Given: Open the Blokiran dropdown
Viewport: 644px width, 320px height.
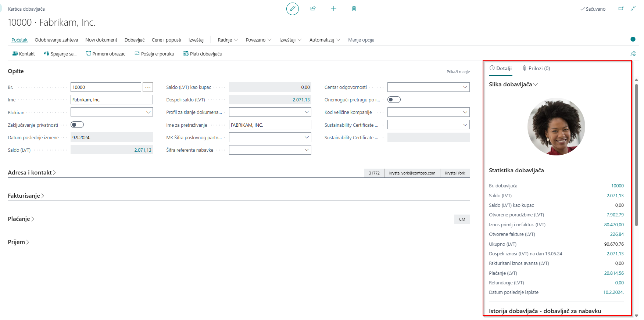Looking at the screenshot, I should 111,112.
